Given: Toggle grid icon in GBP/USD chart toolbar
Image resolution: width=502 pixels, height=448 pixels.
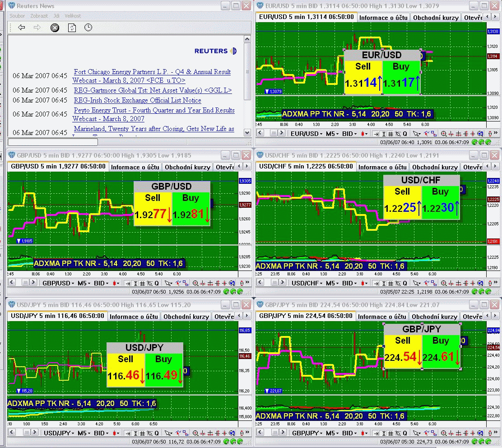Looking at the screenshot, I should click(x=142, y=283).
